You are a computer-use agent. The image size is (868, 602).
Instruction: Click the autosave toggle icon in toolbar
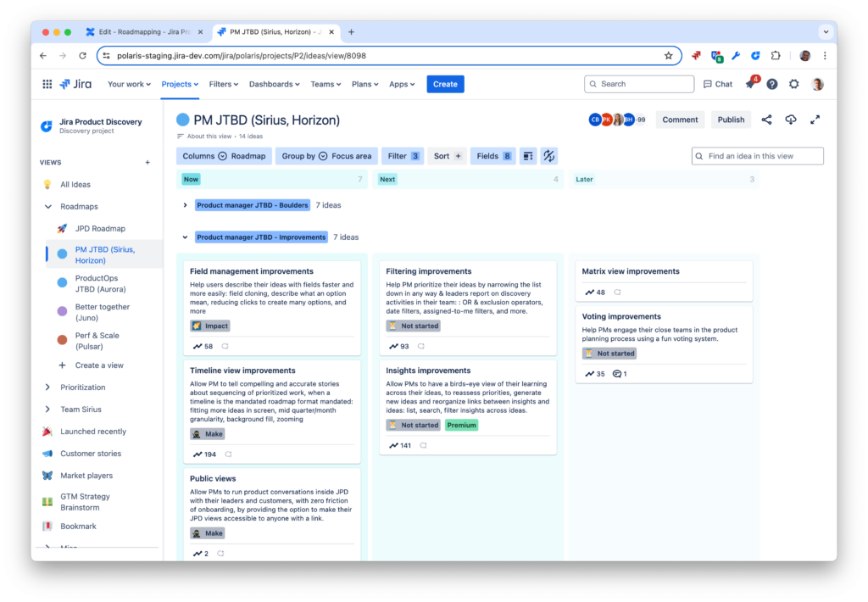[548, 156]
